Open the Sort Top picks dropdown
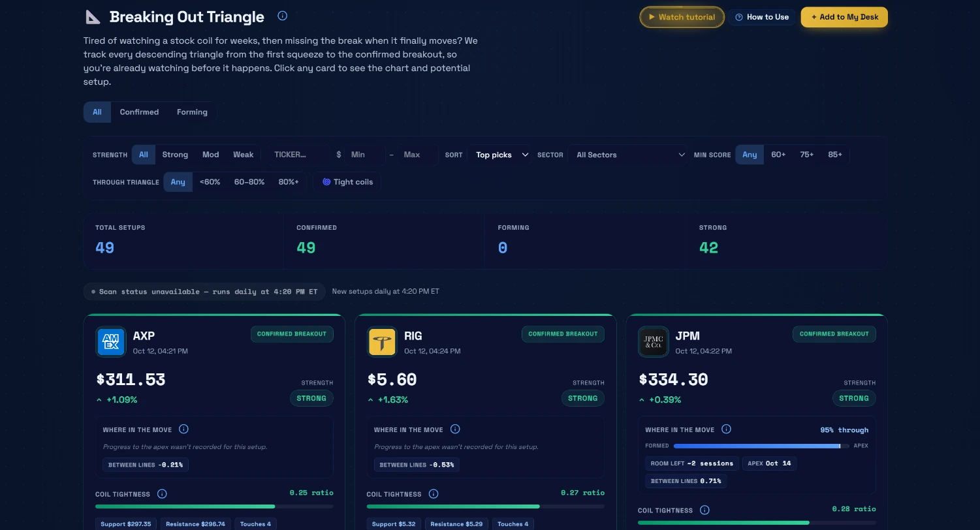 pos(499,155)
